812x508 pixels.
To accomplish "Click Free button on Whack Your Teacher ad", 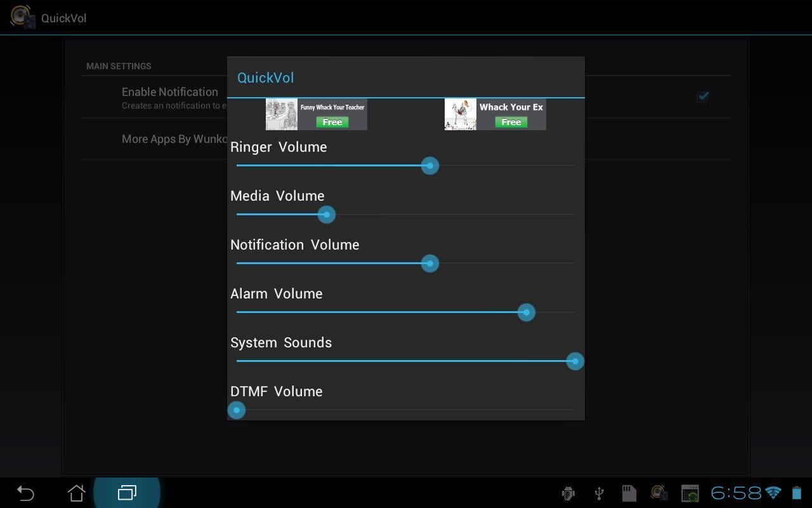I will [x=332, y=122].
